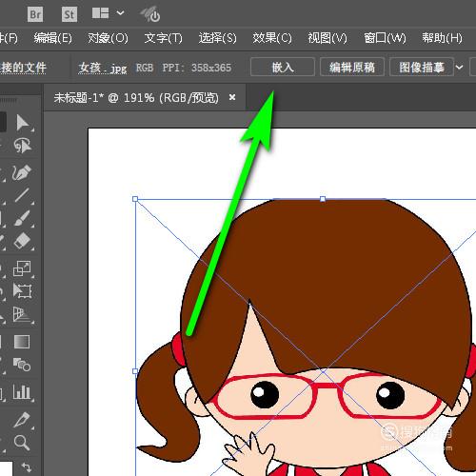The height and width of the screenshot is (476, 476).
Task: Swap fill and stroke colors arrow
Action: (x=27, y=466)
